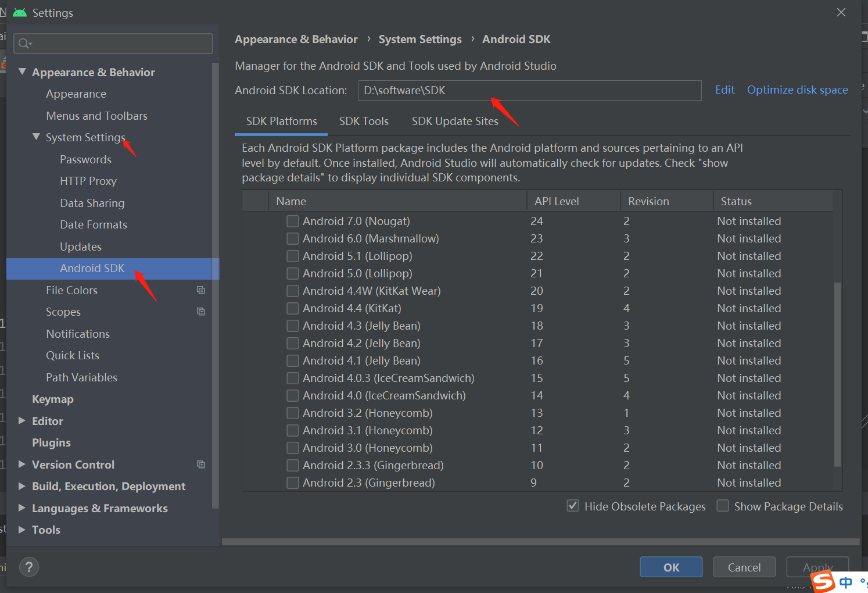Open the Passwords settings page
This screenshot has width=868, height=593.
85,159
